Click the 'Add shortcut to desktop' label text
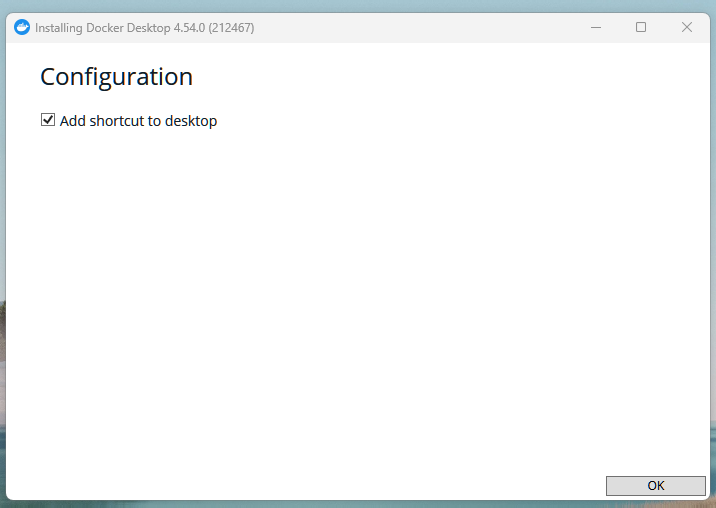The height and width of the screenshot is (508, 716). click(x=138, y=121)
